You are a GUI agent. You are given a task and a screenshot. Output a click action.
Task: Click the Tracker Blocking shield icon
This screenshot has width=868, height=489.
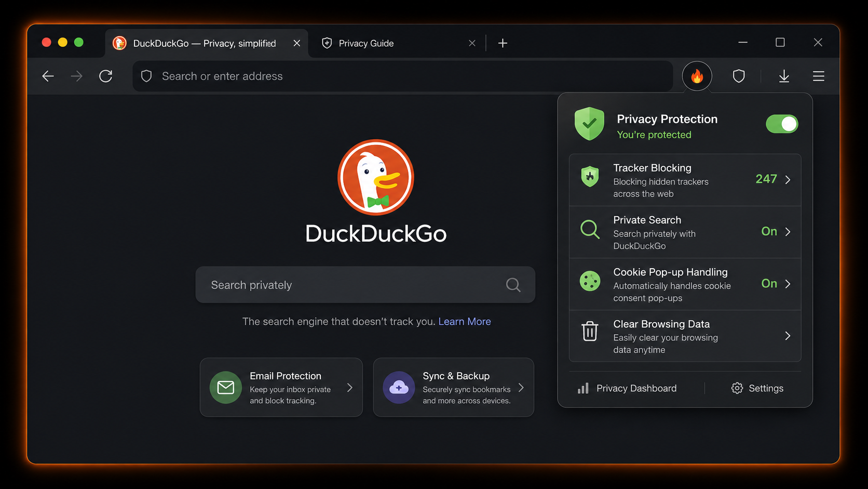590,177
